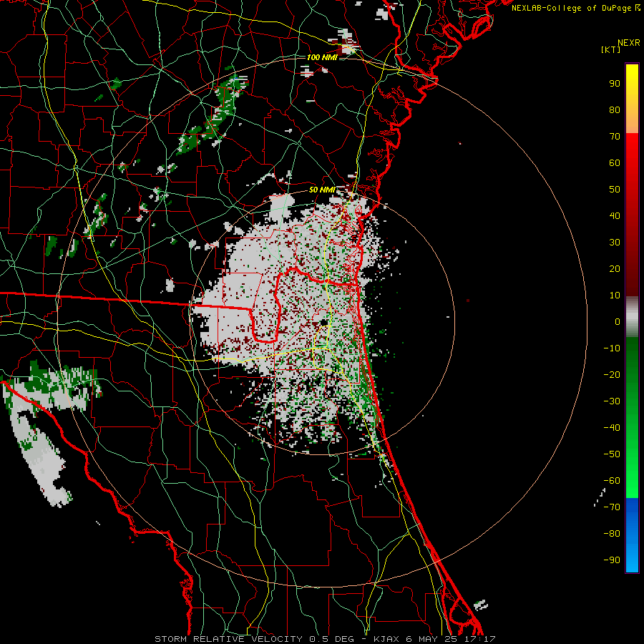This screenshot has height=644, width=644.
Task: Click the -80 knot scale label
Action: [x=612, y=534]
